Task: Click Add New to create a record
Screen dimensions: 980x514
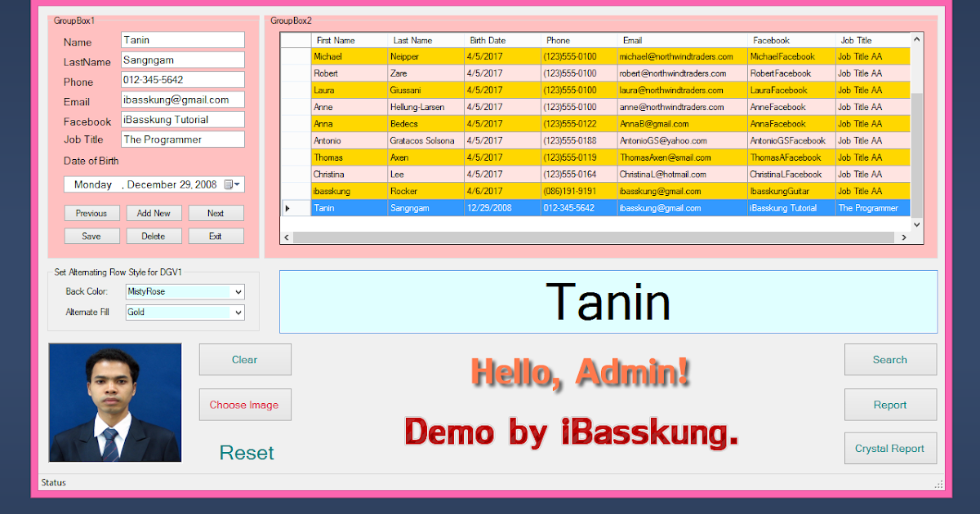Action: click(154, 212)
